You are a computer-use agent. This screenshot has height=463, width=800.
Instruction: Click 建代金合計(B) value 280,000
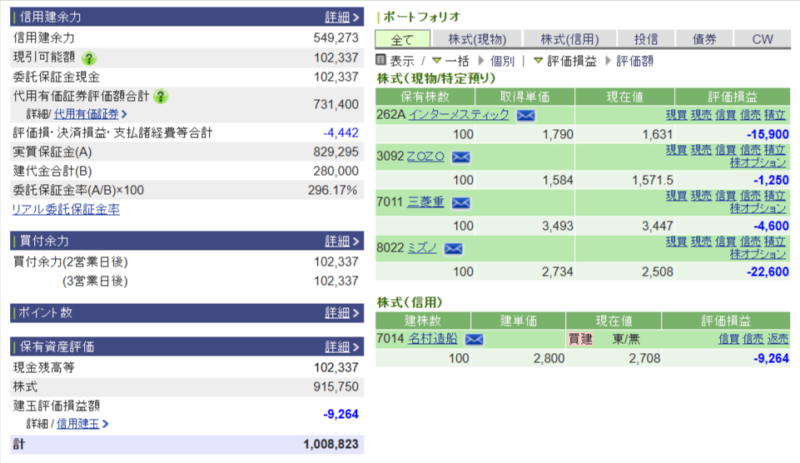point(336,171)
